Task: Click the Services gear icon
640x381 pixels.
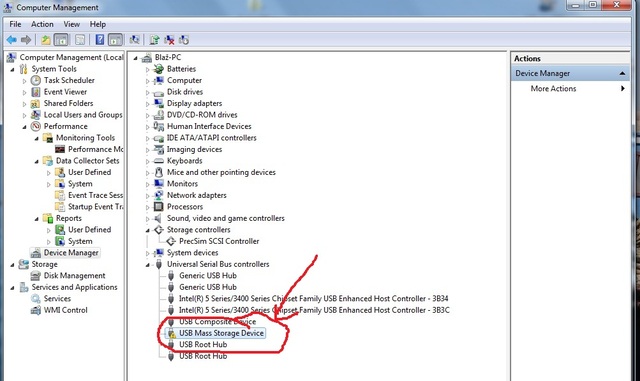Action: 36,299
